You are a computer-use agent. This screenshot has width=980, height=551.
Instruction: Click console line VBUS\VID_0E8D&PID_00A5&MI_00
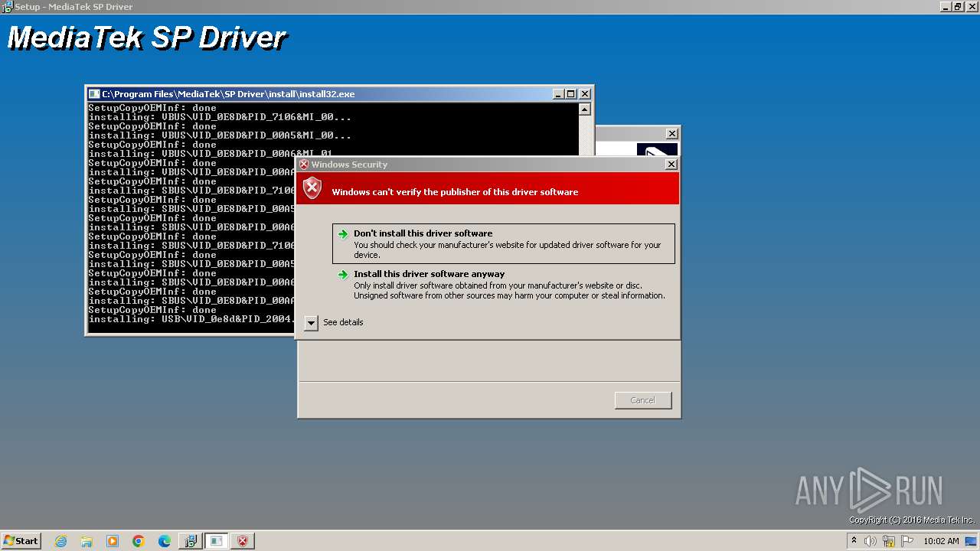tap(220, 135)
